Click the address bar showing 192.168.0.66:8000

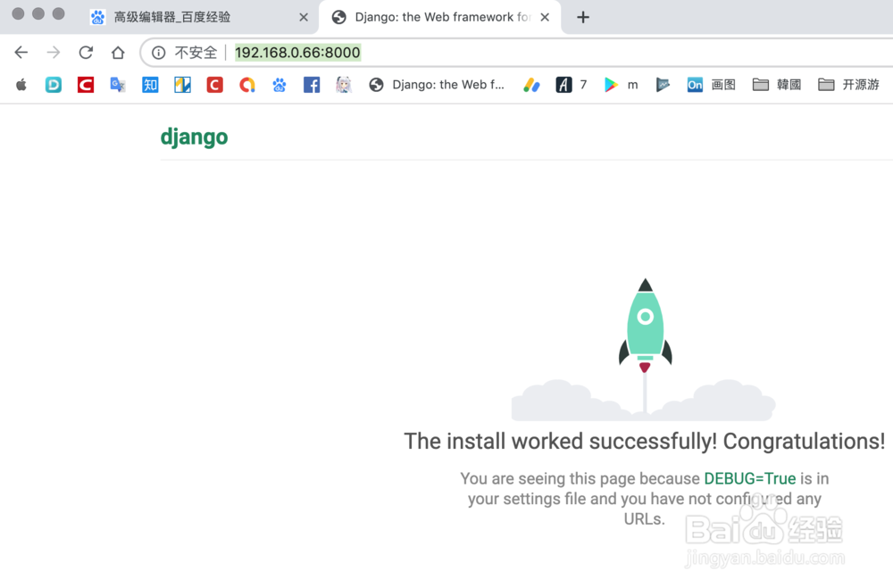point(297,52)
